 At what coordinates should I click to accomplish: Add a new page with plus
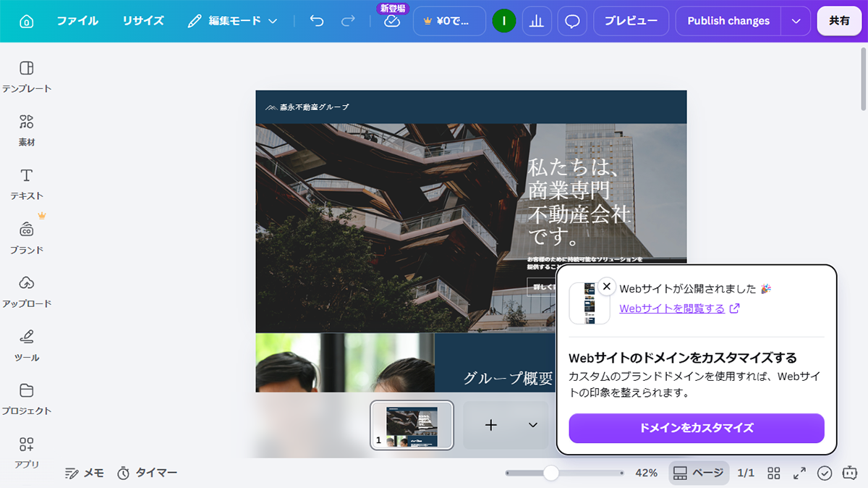(x=490, y=425)
